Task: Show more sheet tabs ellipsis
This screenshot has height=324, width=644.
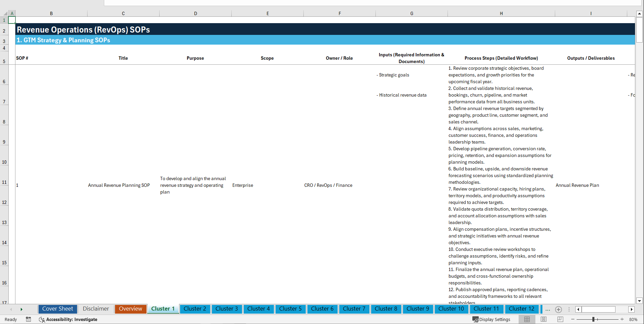Action: pyautogui.click(x=548, y=309)
